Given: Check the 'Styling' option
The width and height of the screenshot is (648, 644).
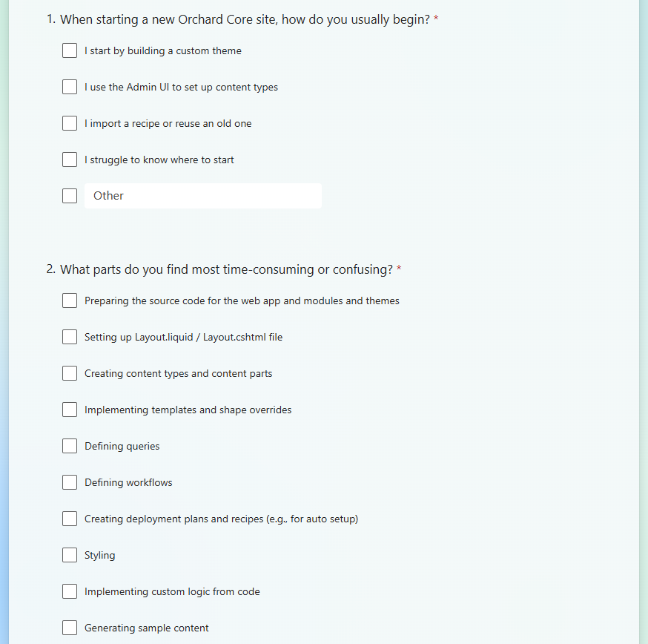Looking at the screenshot, I should coord(70,555).
